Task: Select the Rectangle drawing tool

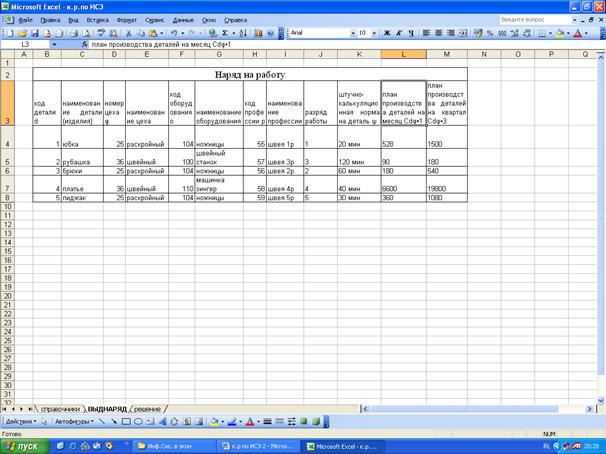Action: (126, 421)
